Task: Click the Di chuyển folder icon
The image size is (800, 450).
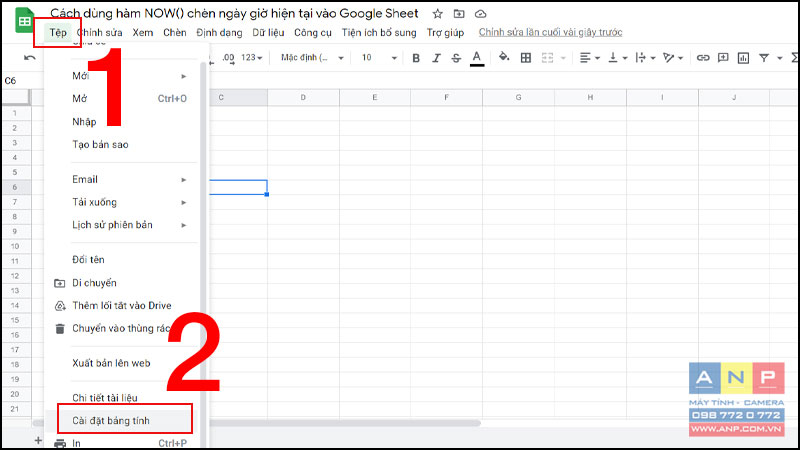Action: coord(60,283)
